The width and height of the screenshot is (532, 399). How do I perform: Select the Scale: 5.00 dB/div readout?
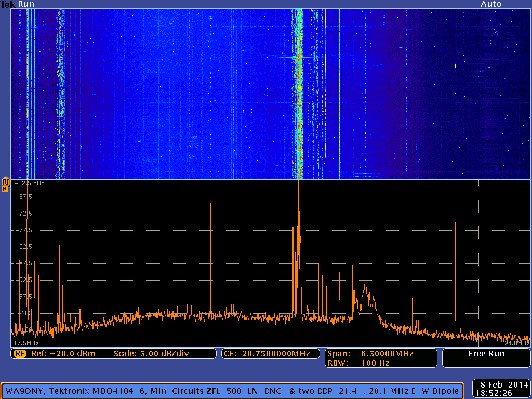tap(151, 353)
